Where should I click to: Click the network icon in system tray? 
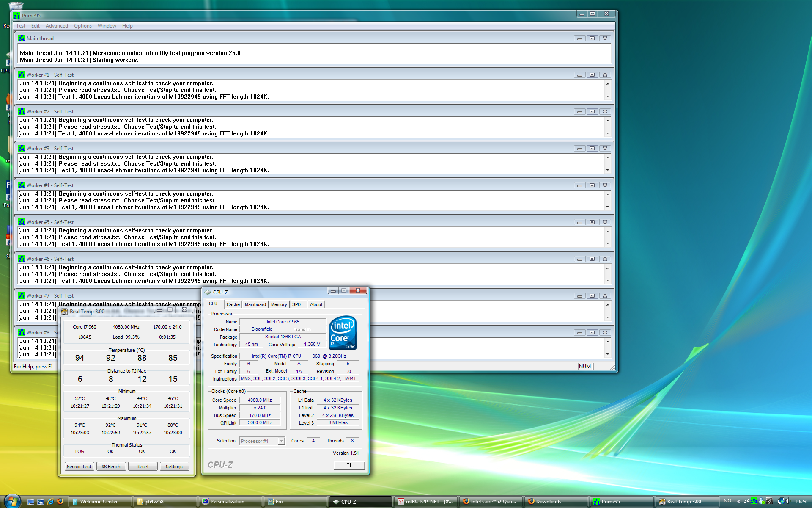(781, 501)
